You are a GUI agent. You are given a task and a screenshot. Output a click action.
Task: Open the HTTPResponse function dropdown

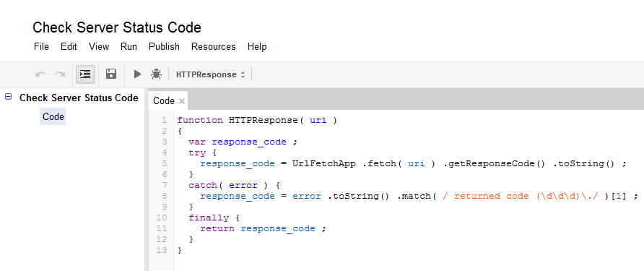point(211,74)
